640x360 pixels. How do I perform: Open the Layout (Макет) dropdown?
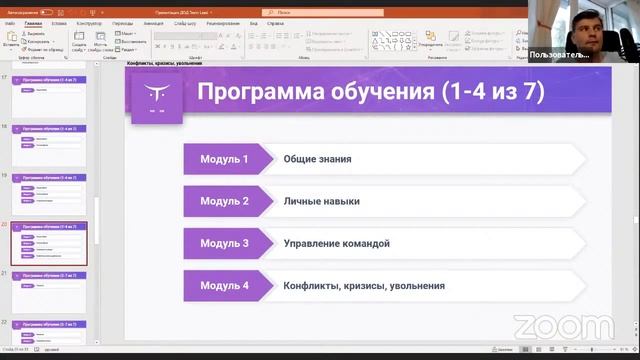(126, 33)
